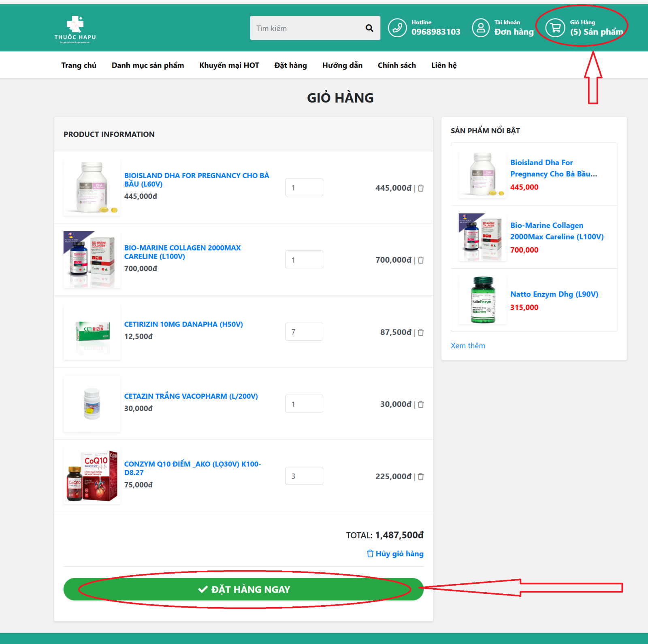The width and height of the screenshot is (648, 644).
Task: Open the Danh mục sản phẩm menu
Action: [x=148, y=65]
